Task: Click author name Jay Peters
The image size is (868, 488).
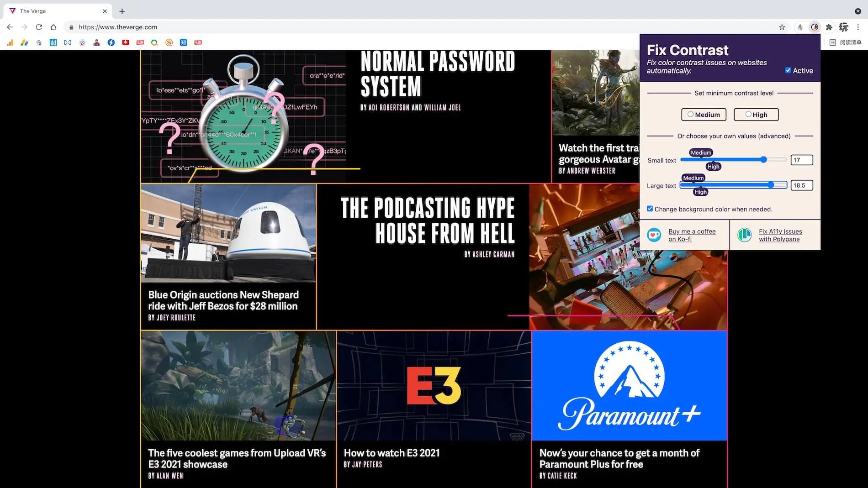Action: click(367, 465)
